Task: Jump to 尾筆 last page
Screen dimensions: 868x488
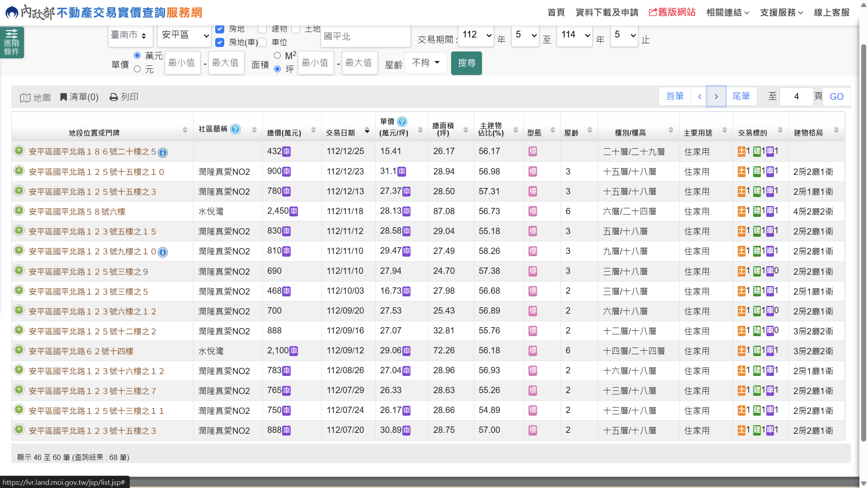Action: (x=741, y=96)
